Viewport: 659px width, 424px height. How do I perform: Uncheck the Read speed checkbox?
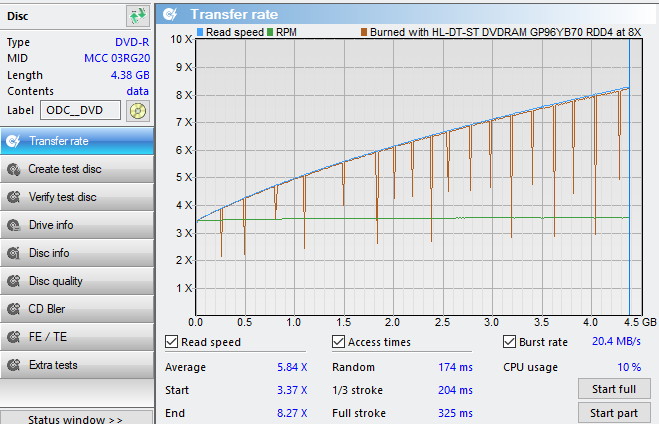pyautogui.click(x=172, y=342)
